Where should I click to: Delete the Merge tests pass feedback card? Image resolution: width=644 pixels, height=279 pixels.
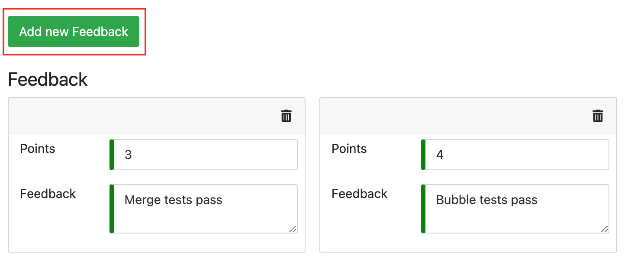[287, 116]
